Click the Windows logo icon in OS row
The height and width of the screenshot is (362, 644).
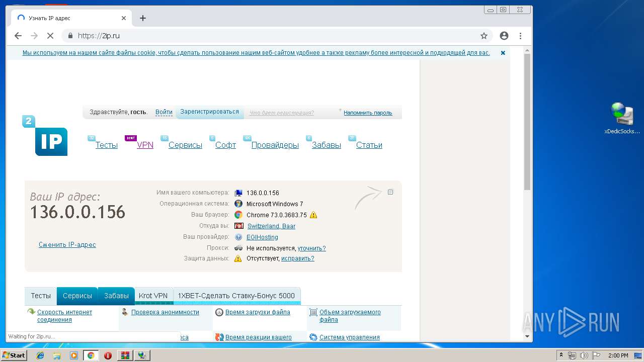point(238,204)
